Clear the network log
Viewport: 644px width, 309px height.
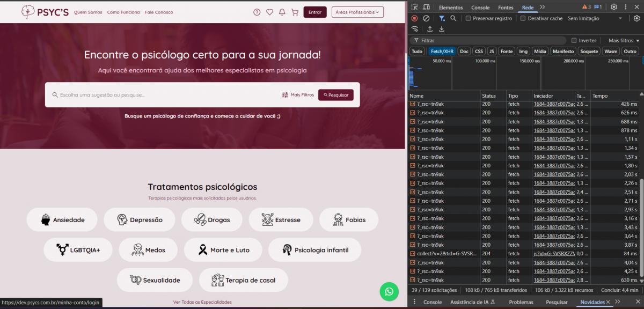[x=426, y=18]
